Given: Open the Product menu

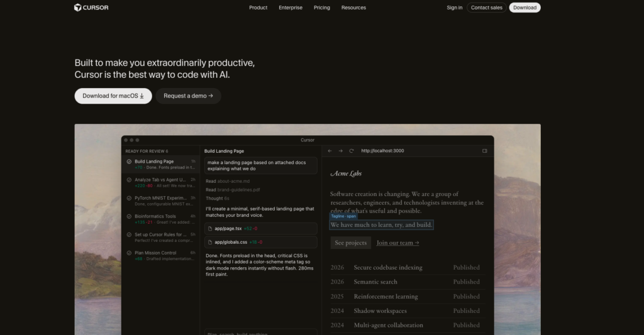Looking at the screenshot, I should [258, 8].
